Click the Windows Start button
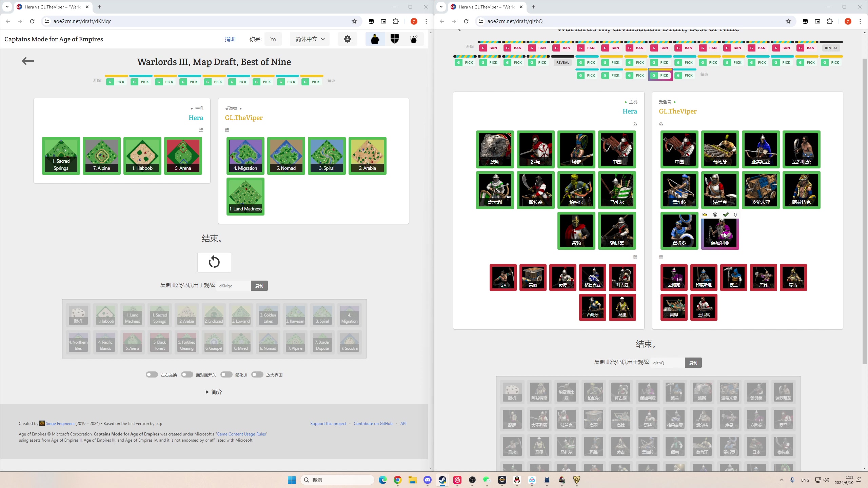 tap(292, 480)
